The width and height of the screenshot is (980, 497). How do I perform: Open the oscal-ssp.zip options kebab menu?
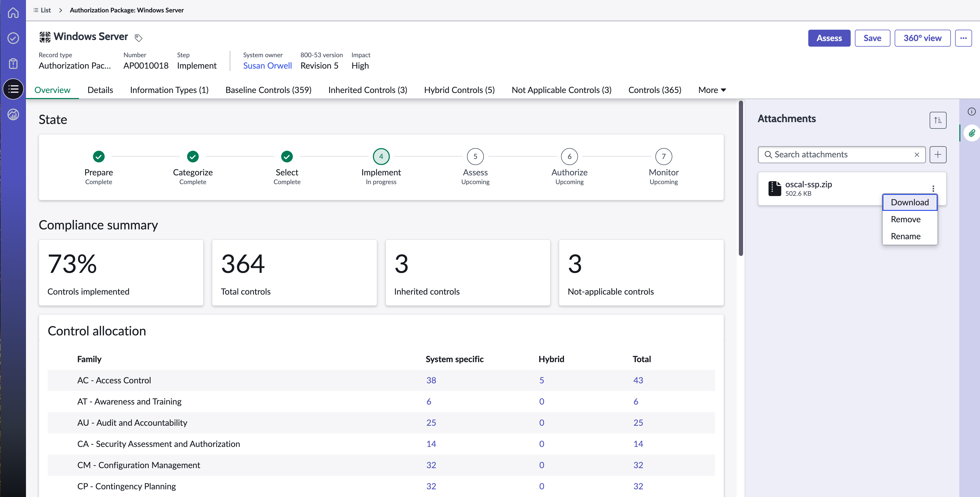coord(933,188)
